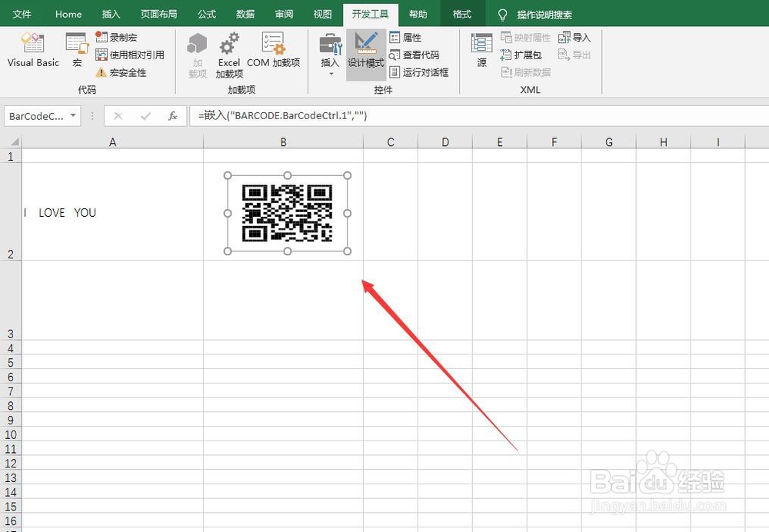Select column D header
Screen dimensions: 769x532
[444, 141]
